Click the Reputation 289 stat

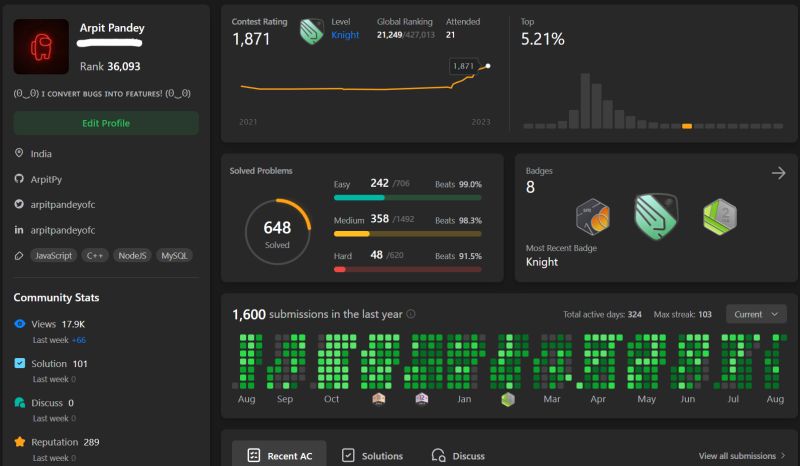coord(65,442)
